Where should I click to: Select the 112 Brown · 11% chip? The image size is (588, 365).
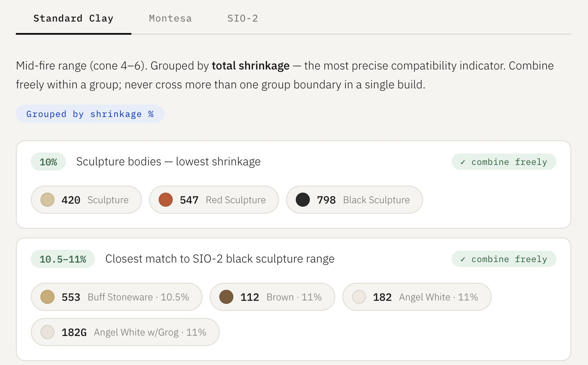tap(272, 297)
